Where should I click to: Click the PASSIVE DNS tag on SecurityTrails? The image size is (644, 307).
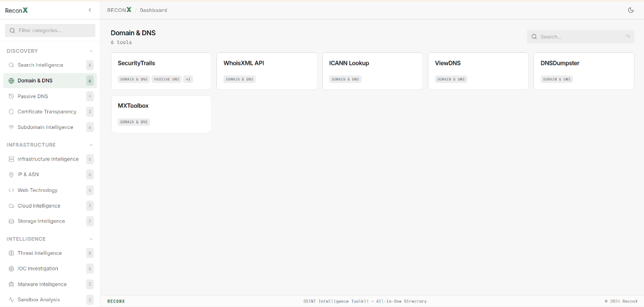pyautogui.click(x=167, y=79)
